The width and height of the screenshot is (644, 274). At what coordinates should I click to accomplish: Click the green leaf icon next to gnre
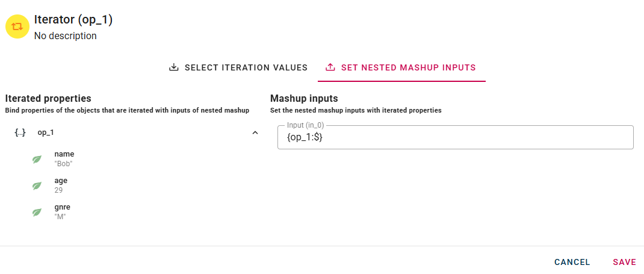click(x=37, y=213)
